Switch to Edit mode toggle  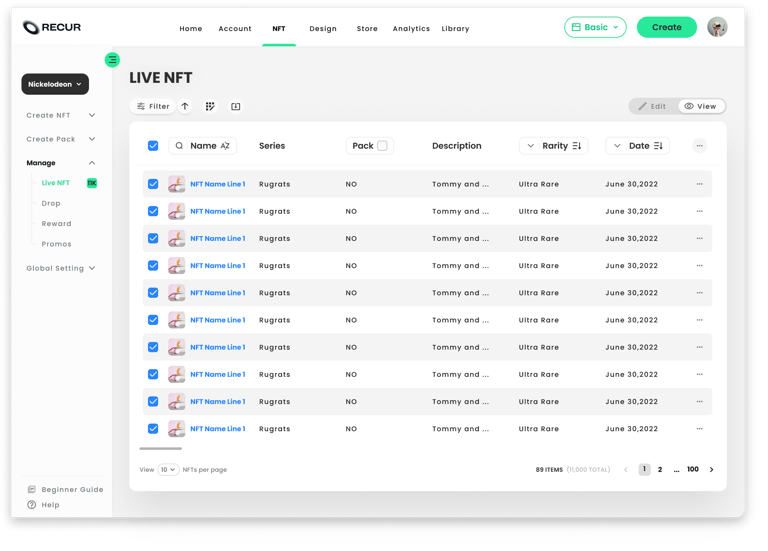[653, 106]
